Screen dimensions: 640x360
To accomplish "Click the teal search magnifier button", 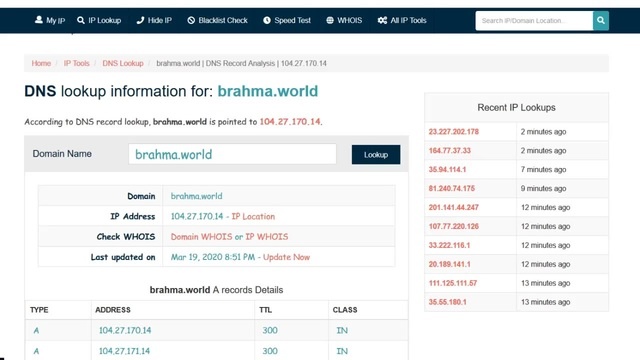I will 601,20.
